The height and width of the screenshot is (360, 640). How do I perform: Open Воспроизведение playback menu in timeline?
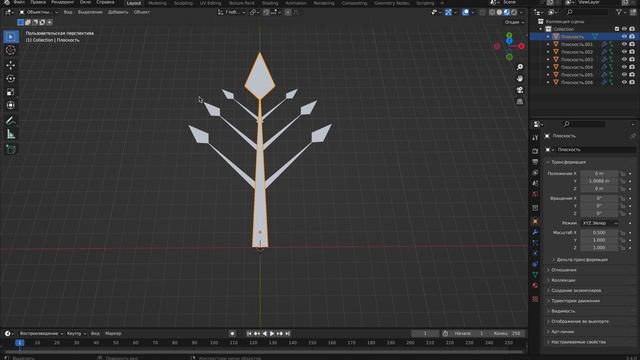pyautogui.click(x=41, y=333)
